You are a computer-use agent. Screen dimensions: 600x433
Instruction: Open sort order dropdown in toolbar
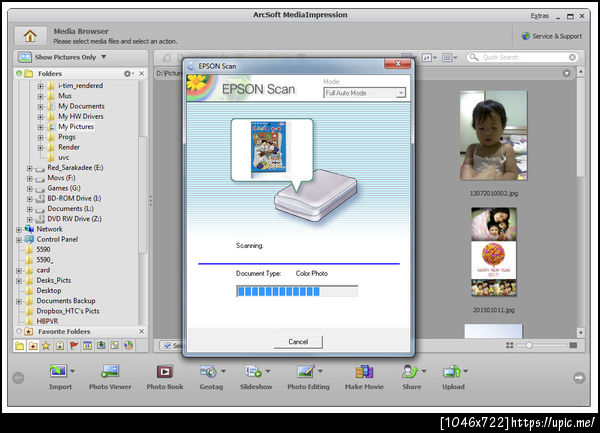tap(429, 58)
